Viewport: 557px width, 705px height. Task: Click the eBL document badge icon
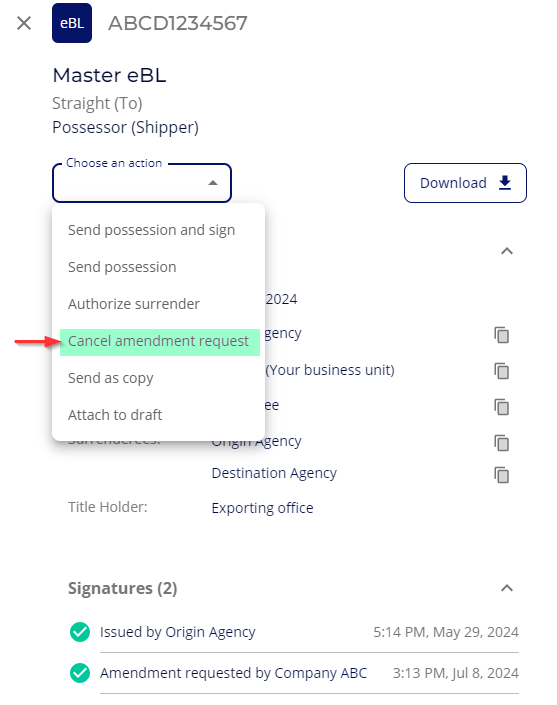pyautogui.click(x=72, y=23)
